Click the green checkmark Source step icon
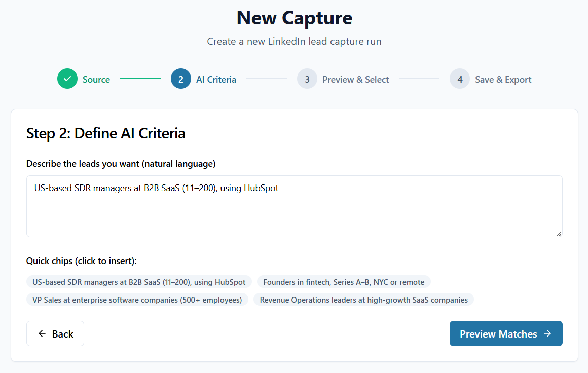 (x=67, y=79)
